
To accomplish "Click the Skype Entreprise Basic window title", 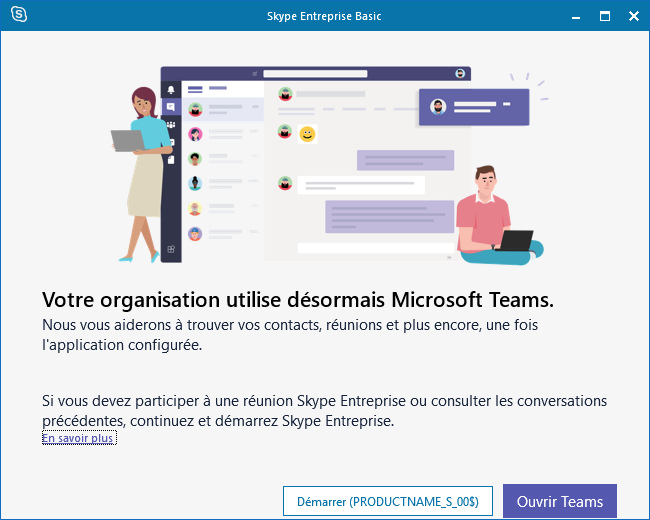I will click(324, 16).
